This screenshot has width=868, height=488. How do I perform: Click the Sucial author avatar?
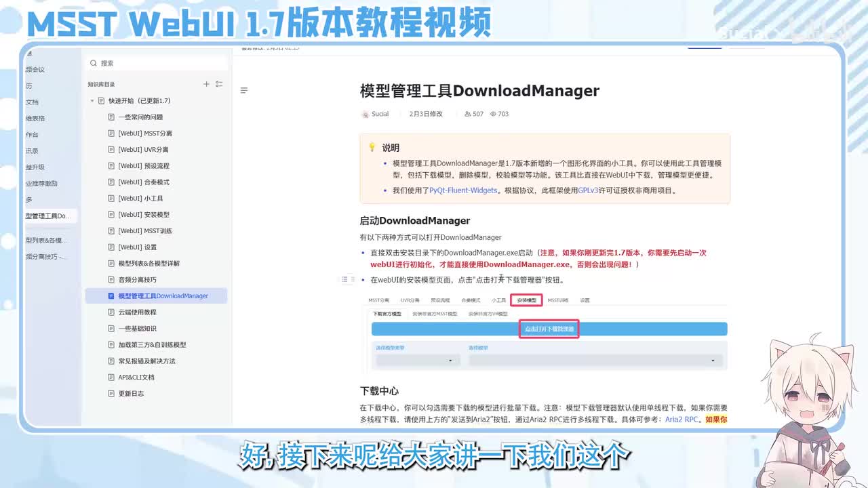365,114
